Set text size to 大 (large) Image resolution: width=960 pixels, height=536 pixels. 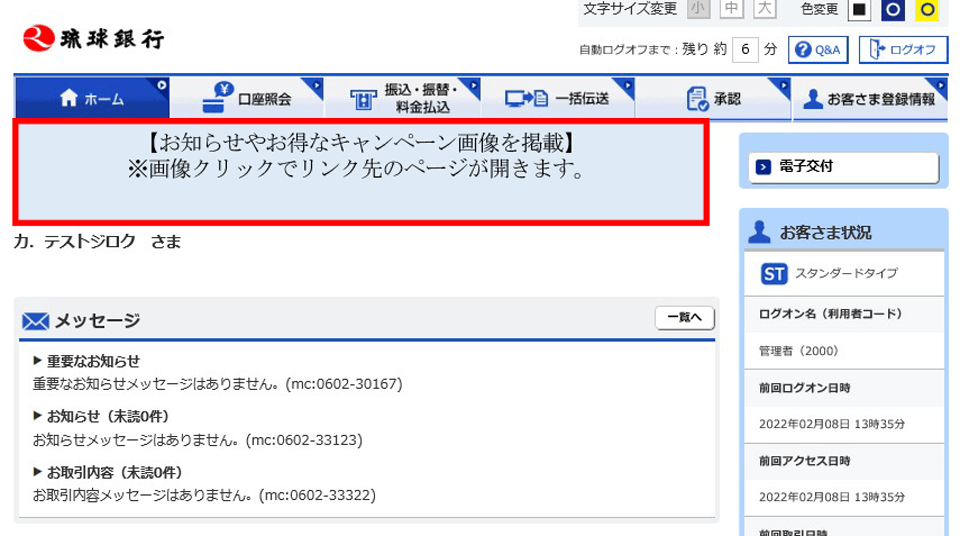pyautogui.click(x=765, y=10)
